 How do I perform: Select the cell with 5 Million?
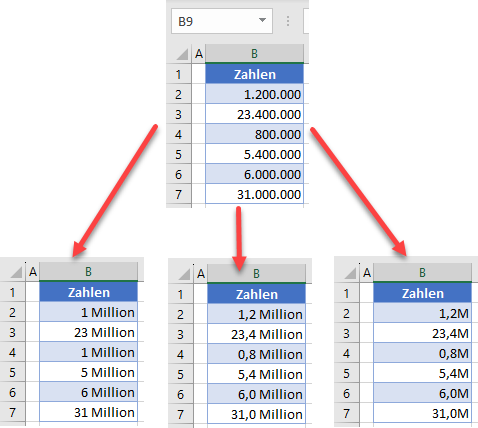[x=88, y=372]
